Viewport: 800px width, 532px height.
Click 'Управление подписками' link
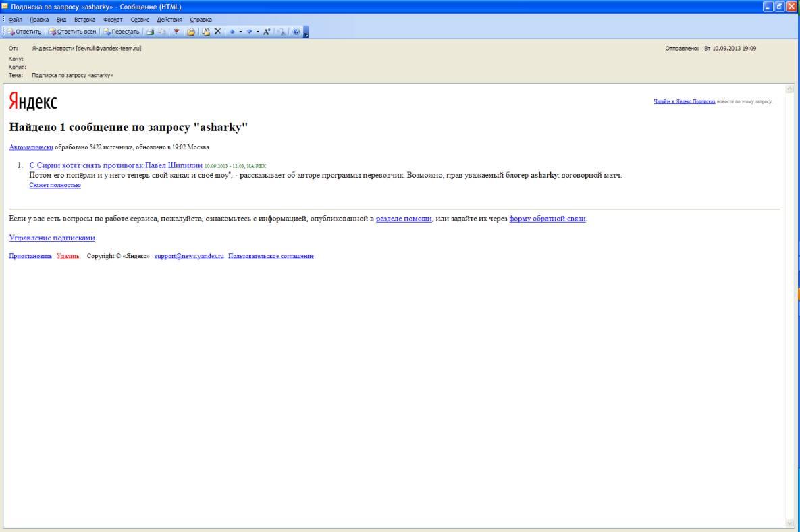coord(52,238)
